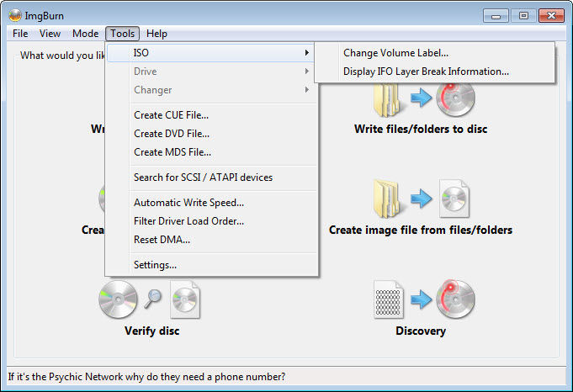Minimize the ImgBurn window
The height and width of the screenshot is (392, 573).
click(x=496, y=16)
